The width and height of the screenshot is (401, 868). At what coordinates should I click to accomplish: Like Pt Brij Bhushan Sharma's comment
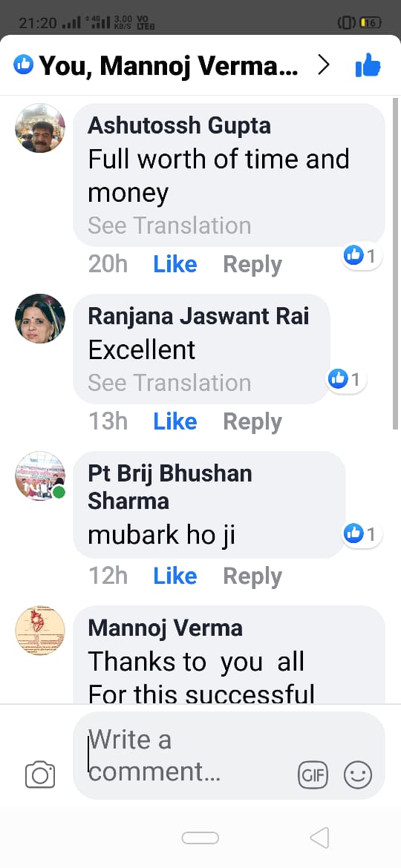(175, 576)
